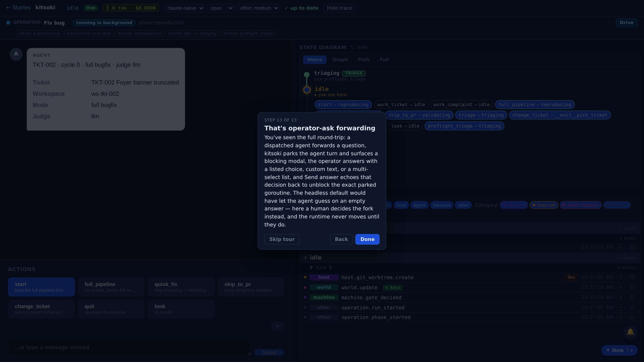644x362 pixels.
Task: Copy icon for machine.gate_decided event
Action: click(x=632, y=297)
